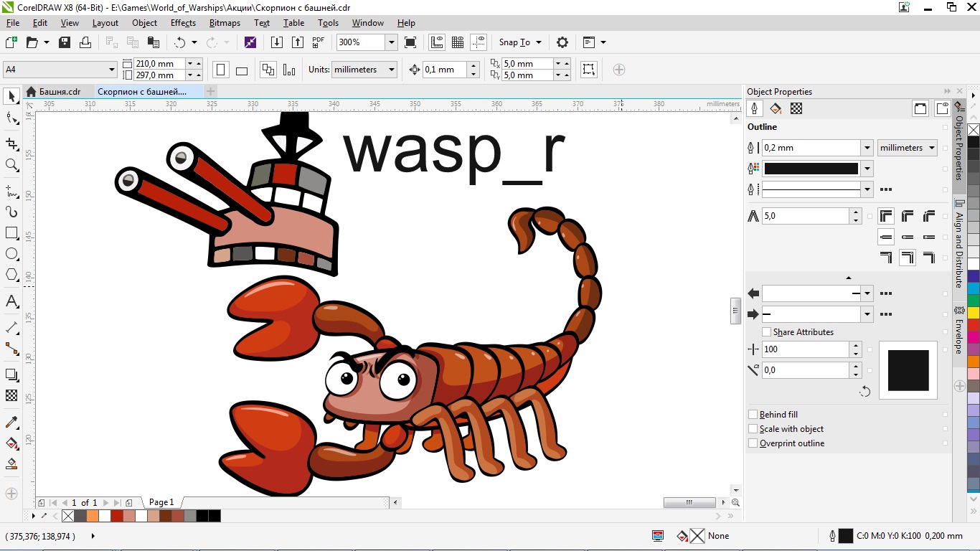Viewport: 980px width, 551px height.
Task: Click the Page 1 tab
Action: point(161,502)
